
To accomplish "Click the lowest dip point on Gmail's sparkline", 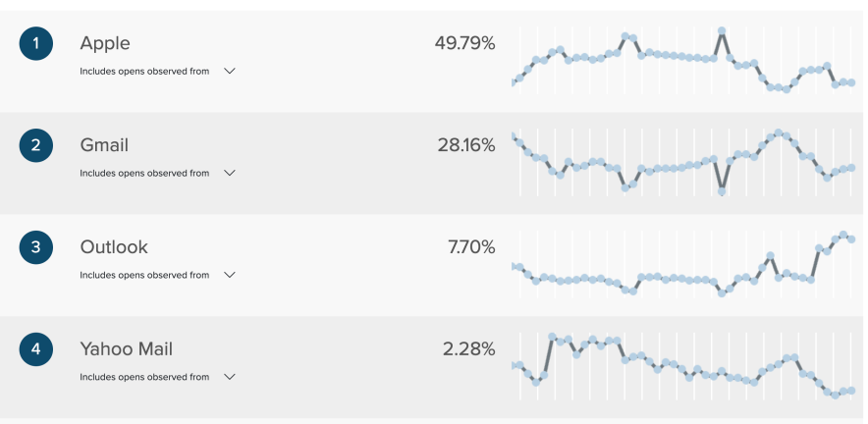I will point(722,191).
